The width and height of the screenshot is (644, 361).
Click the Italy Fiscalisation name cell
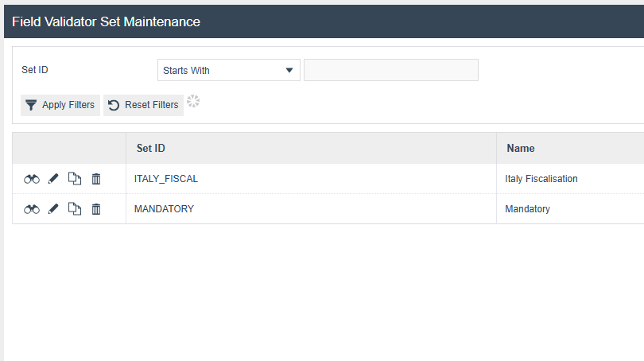[x=541, y=179]
